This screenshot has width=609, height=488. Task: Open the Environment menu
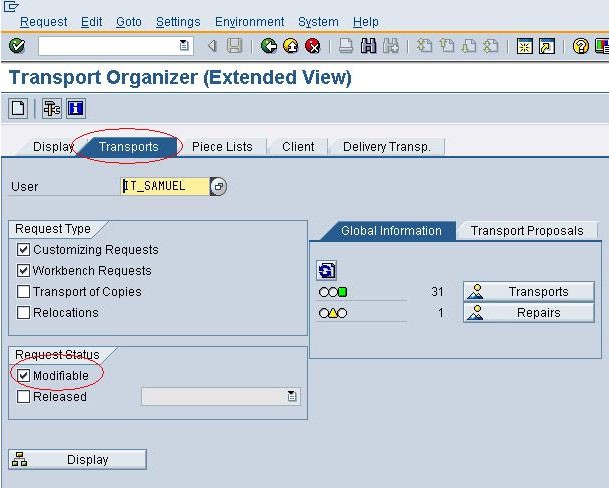(250, 22)
